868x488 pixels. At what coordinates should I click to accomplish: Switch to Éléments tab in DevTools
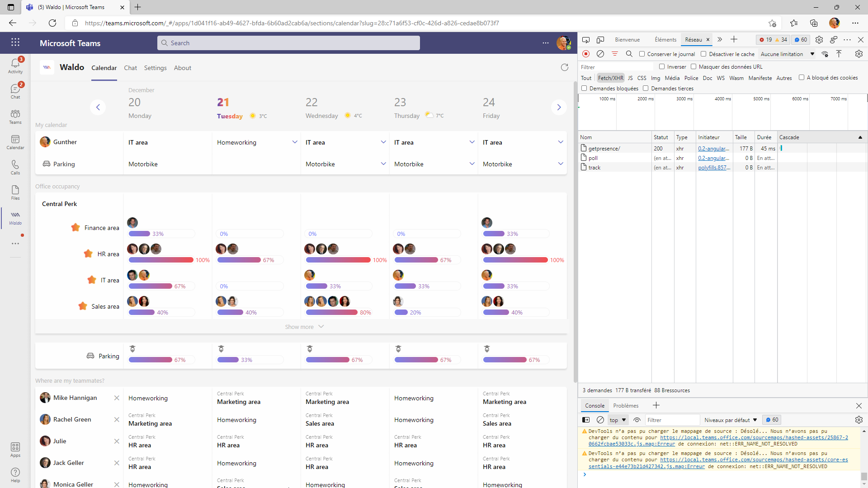pyautogui.click(x=665, y=40)
